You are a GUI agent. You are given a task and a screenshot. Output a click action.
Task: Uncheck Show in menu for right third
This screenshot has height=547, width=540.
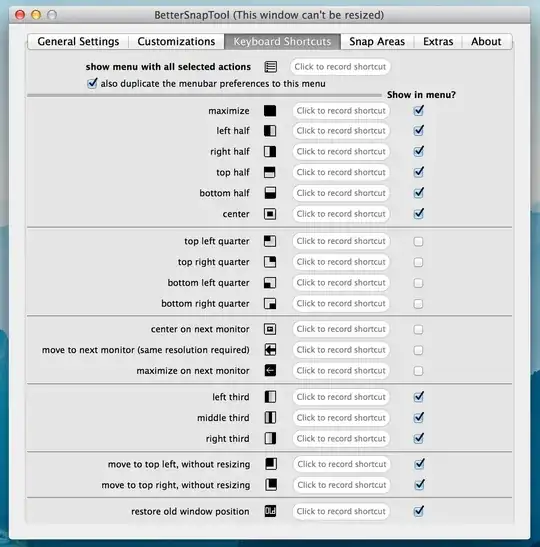point(419,438)
